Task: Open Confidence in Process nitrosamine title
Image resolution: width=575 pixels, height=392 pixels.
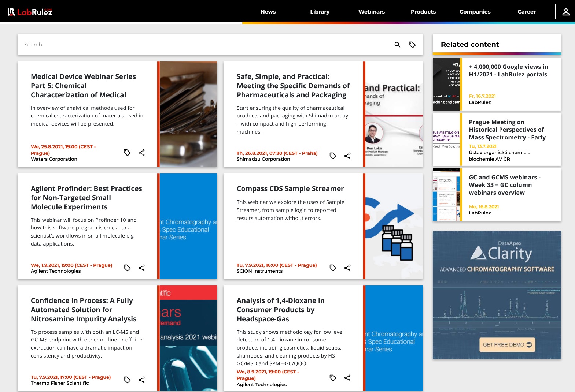Action: pos(84,310)
